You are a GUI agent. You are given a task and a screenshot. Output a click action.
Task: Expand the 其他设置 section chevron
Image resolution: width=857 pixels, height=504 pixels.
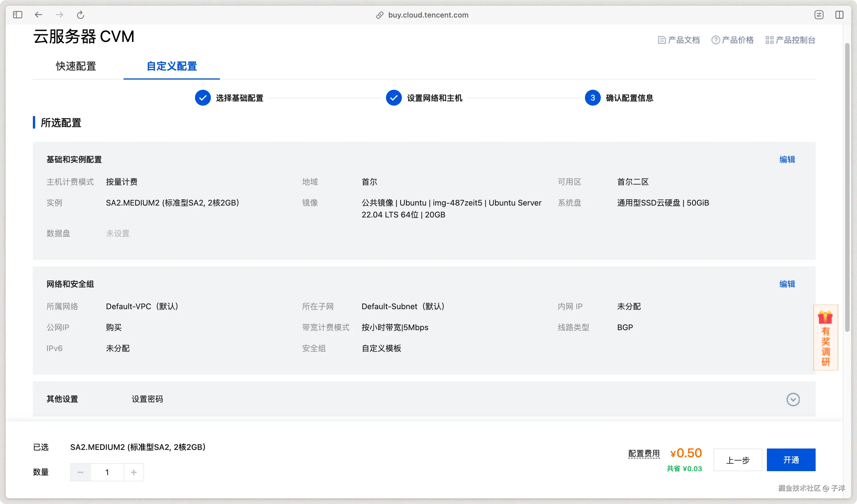coord(793,399)
